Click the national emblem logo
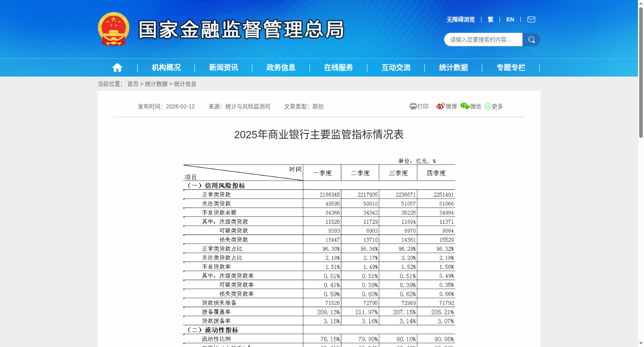 [114, 29]
